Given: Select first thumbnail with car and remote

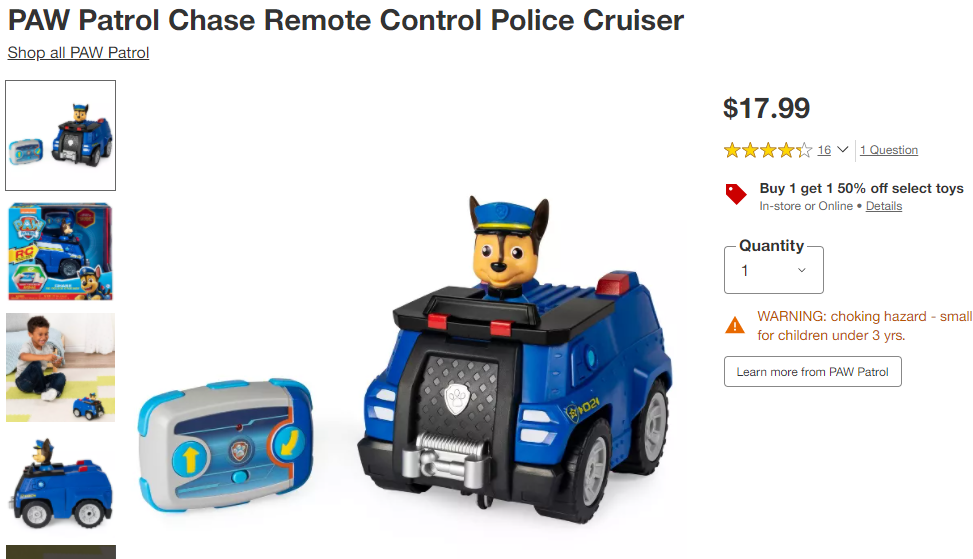Looking at the screenshot, I should 61,135.
